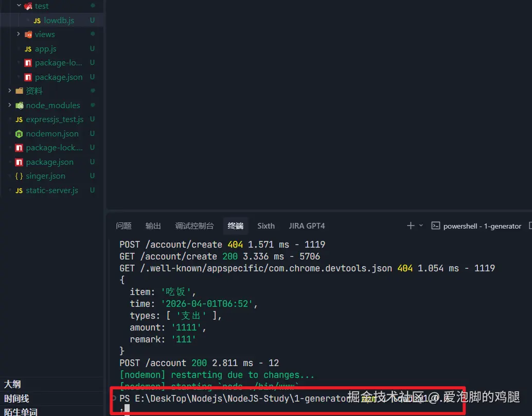Click the braces icon of singer.json
This screenshot has height=416, width=532.
[x=19, y=176]
